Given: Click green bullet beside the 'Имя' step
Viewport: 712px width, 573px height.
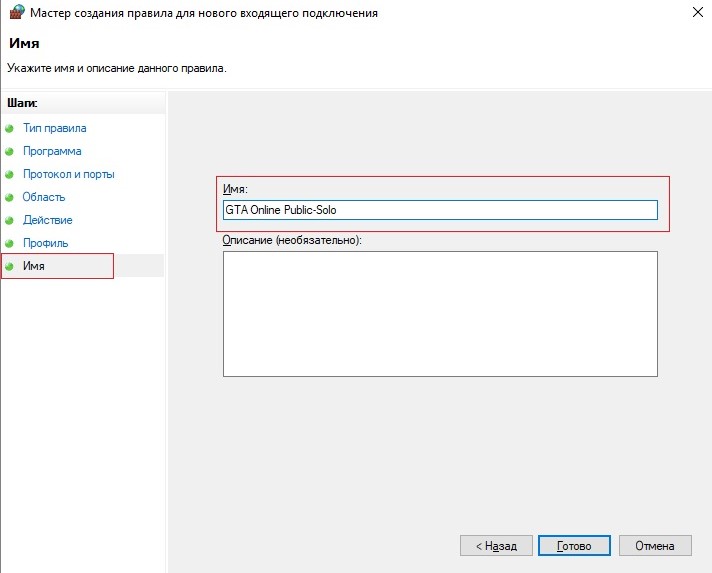Looking at the screenshot, I should pos(10,267).
